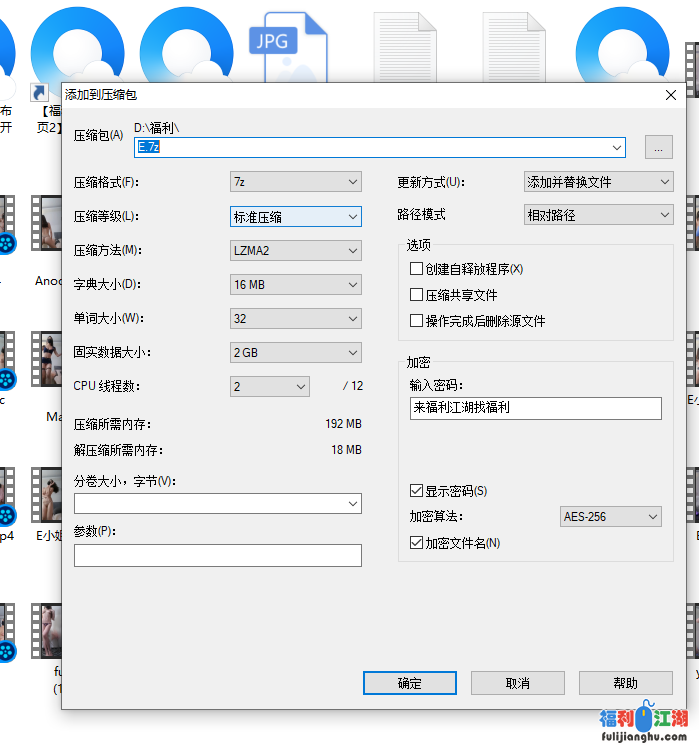Click into the 参数 text field

(217, 555)
